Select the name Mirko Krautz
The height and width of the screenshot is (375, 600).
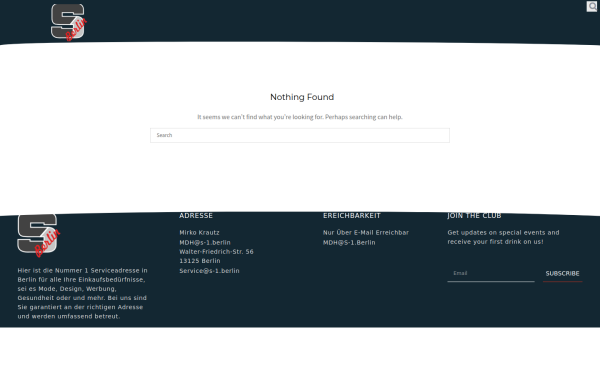coord(199,233)
